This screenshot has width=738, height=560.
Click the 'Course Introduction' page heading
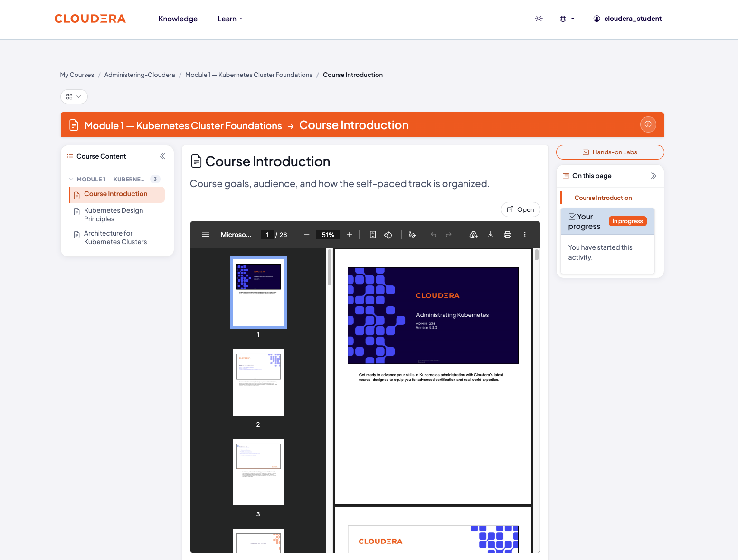click(x=268, y=161)
